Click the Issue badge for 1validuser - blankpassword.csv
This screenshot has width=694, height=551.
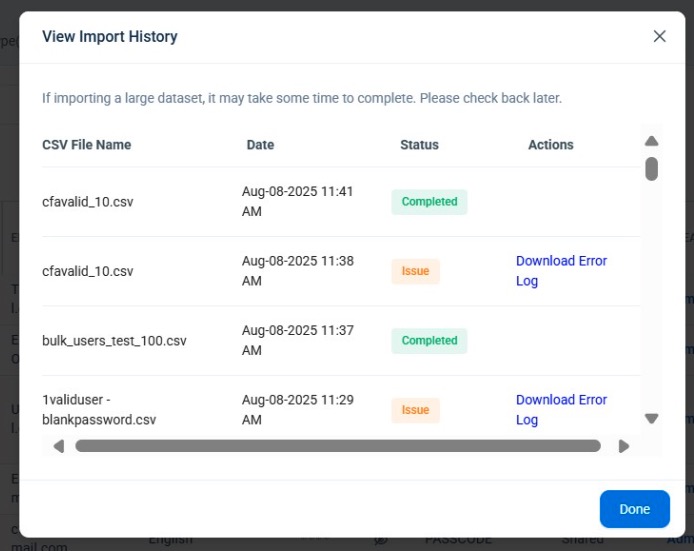[x=415, y=410]
